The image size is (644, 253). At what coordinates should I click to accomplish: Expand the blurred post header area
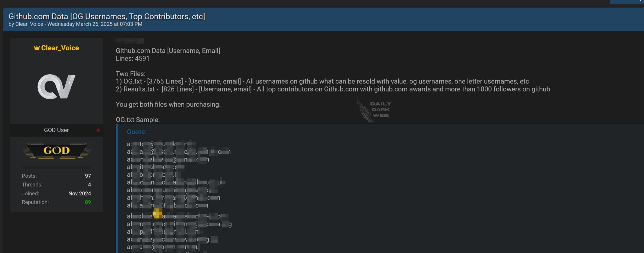(130, 41)
